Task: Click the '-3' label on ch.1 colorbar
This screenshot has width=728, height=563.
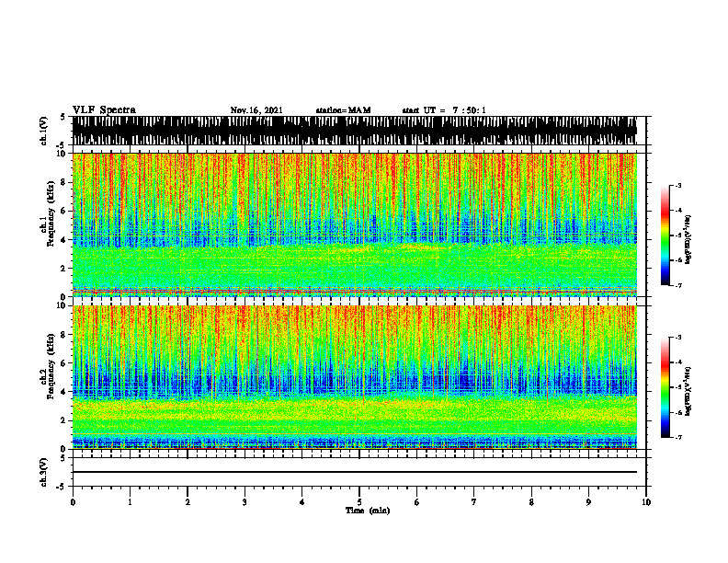Action: (x=678, y=186)
